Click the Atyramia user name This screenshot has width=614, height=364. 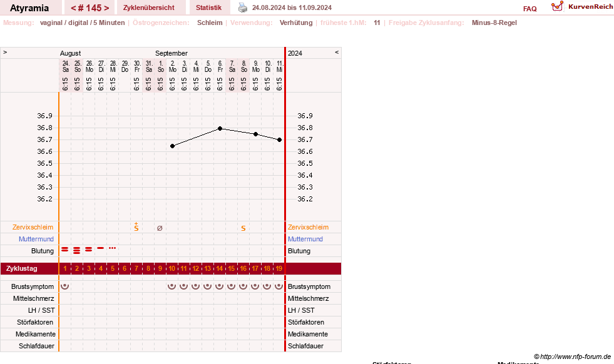29,8
